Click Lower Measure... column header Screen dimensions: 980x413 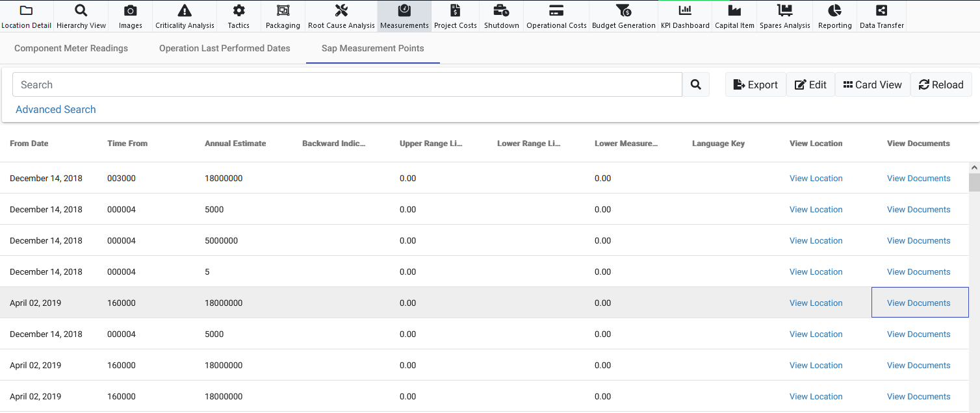click(626, 144)
